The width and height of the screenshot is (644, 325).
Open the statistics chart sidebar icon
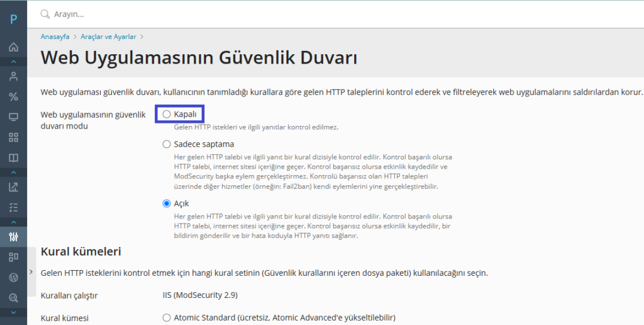tap(13, 186)
